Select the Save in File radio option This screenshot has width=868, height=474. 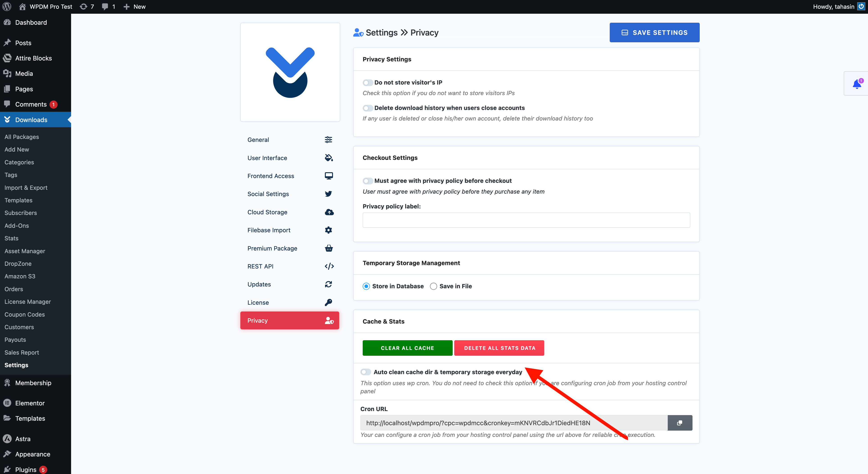pos(433,286)
